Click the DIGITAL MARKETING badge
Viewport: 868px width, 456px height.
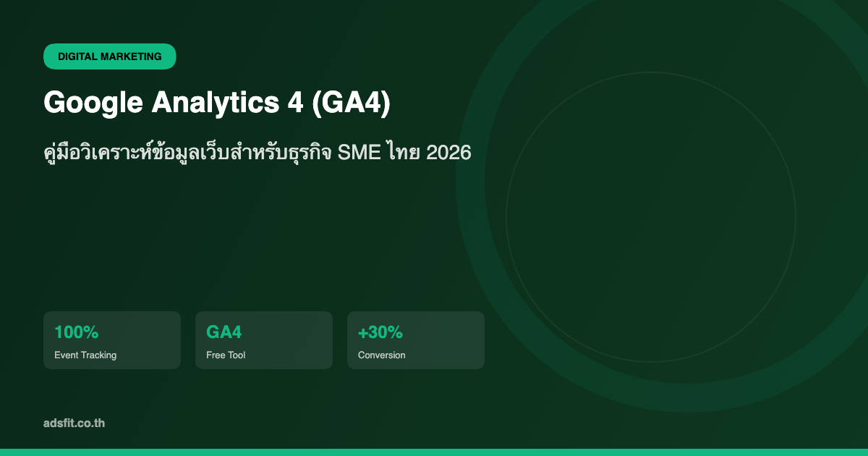(x=109, y=56)
